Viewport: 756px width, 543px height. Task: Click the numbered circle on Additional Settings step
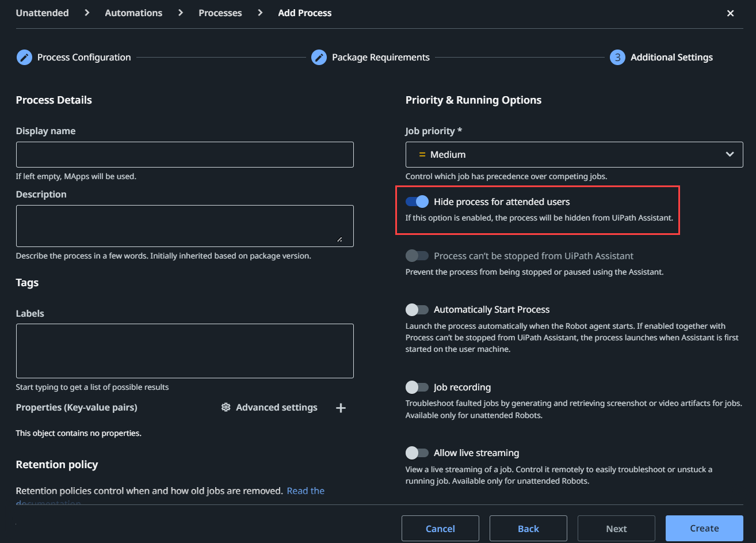point(617,57)
